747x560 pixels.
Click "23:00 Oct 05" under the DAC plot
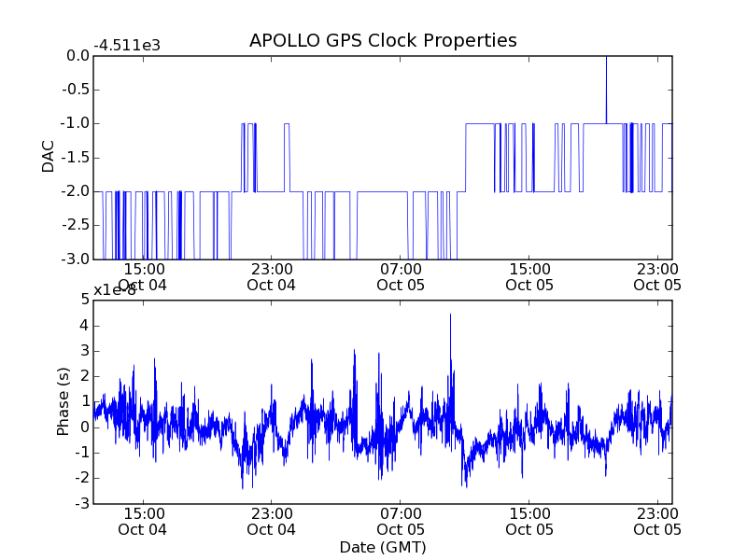pos(657,277)
